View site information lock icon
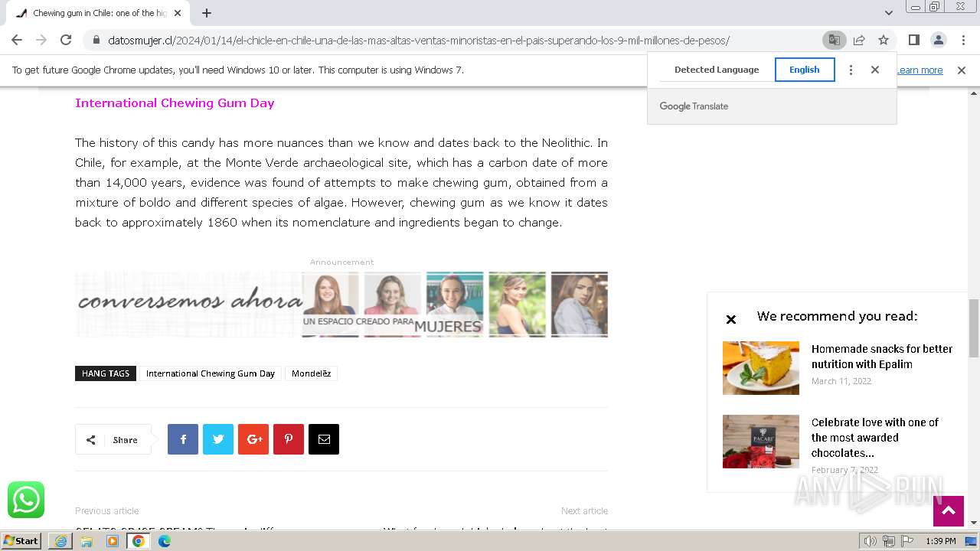Screen dimensions: 980x551 tap(96, 40)
